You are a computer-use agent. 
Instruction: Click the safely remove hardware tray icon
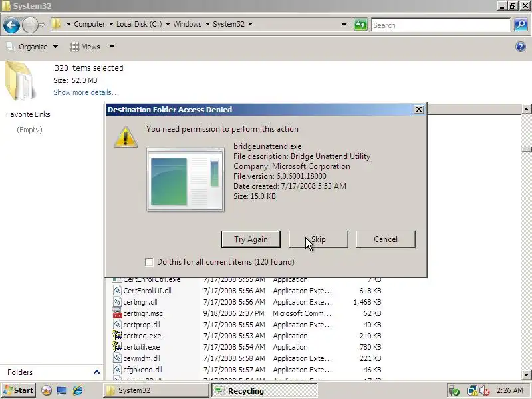tap(454, 391)
